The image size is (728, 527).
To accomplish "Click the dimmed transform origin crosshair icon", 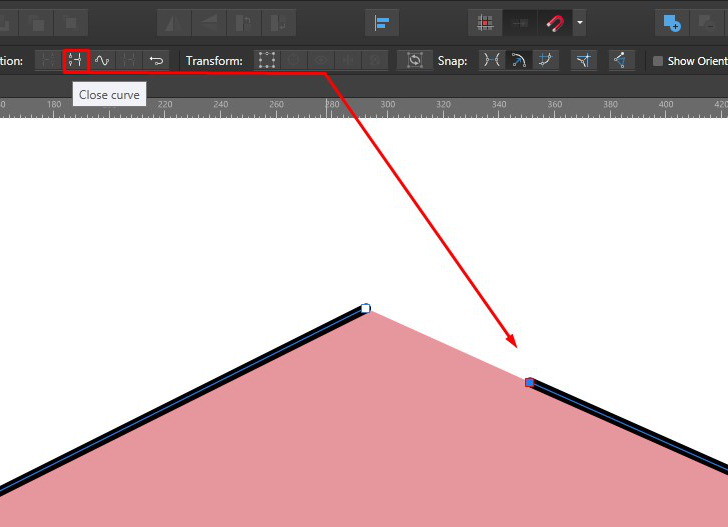I will [x=294, y=60].
